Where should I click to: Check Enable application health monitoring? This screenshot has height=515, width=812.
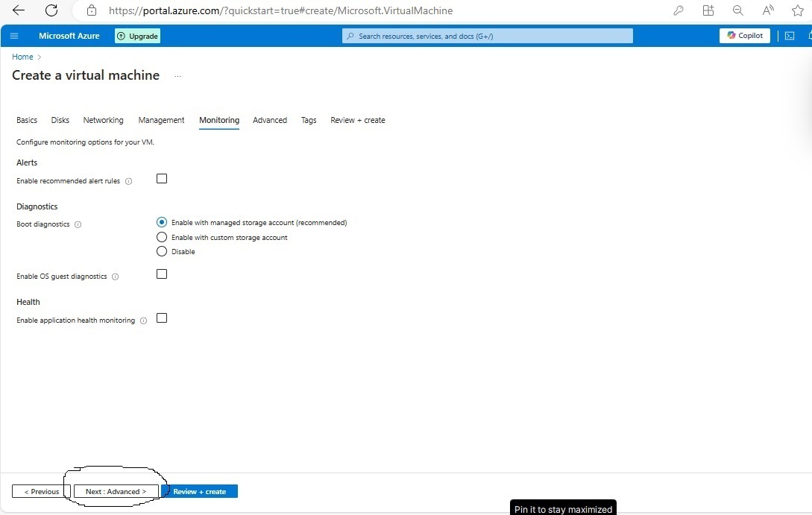(x=162, y=317)
